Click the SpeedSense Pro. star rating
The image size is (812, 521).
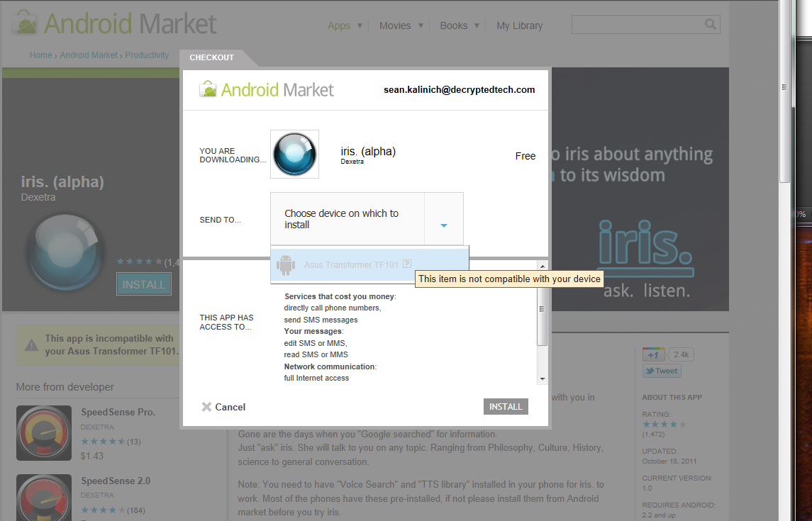pyautogui.click(x=103, y=442)
